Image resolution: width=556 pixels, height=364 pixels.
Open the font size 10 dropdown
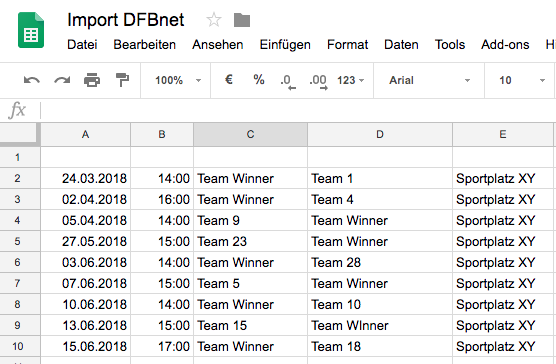[522, 80]
